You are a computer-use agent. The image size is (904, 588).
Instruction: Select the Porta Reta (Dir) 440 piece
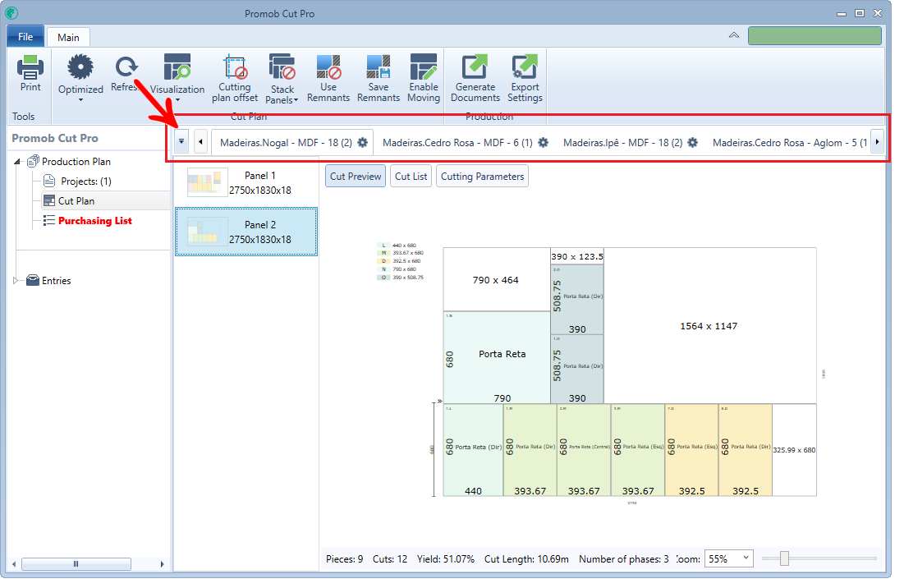(x=473, y=450)
